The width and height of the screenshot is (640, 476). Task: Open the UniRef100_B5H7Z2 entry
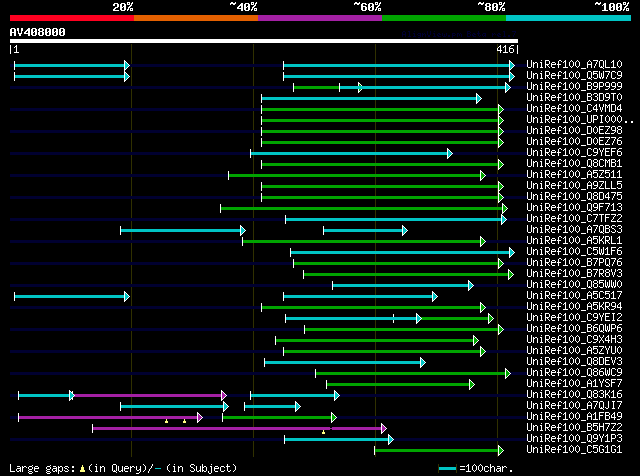(x=574, y=428)
